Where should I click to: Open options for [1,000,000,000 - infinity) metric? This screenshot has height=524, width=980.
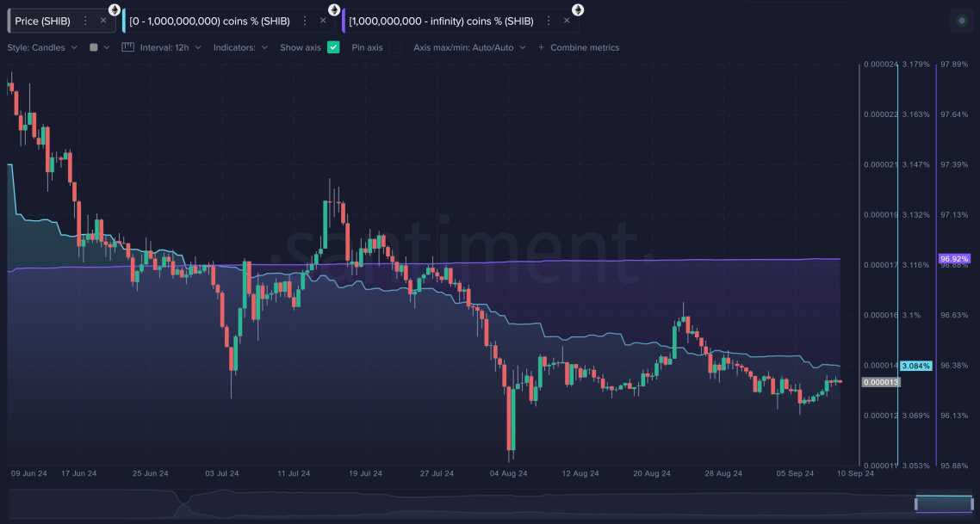(547, 20)
